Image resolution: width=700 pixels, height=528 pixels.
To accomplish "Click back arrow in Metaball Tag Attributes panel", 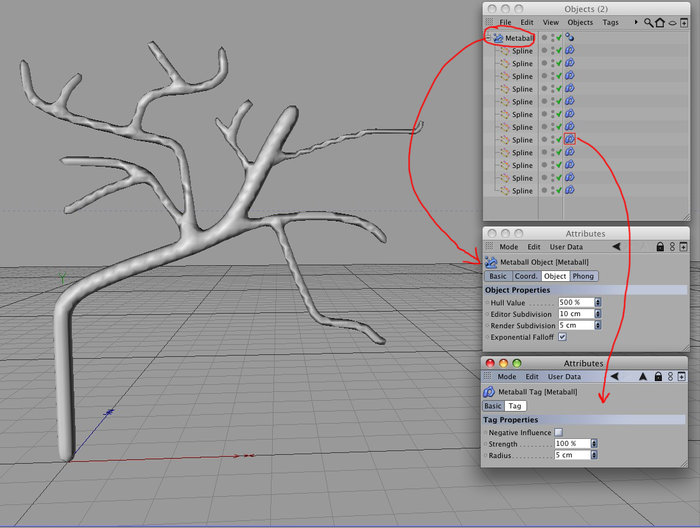I will [x=615, y=376].
